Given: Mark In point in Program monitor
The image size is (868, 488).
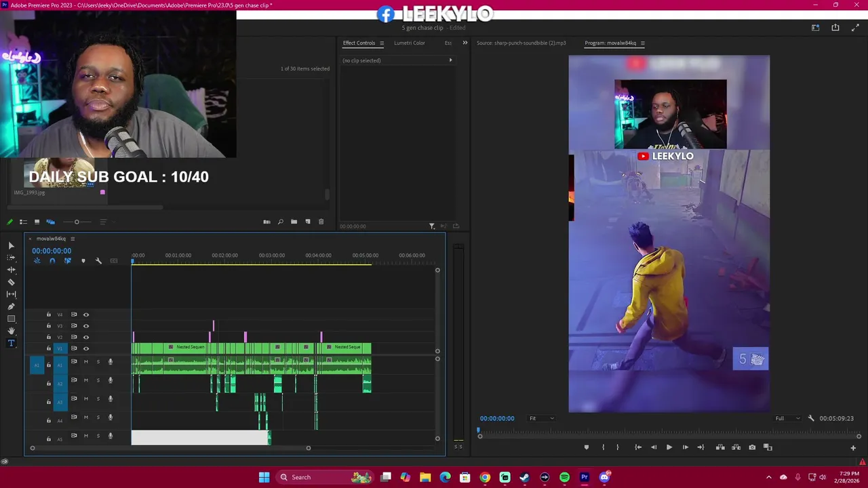Looking at the screenshot, I should click(603, 447).
